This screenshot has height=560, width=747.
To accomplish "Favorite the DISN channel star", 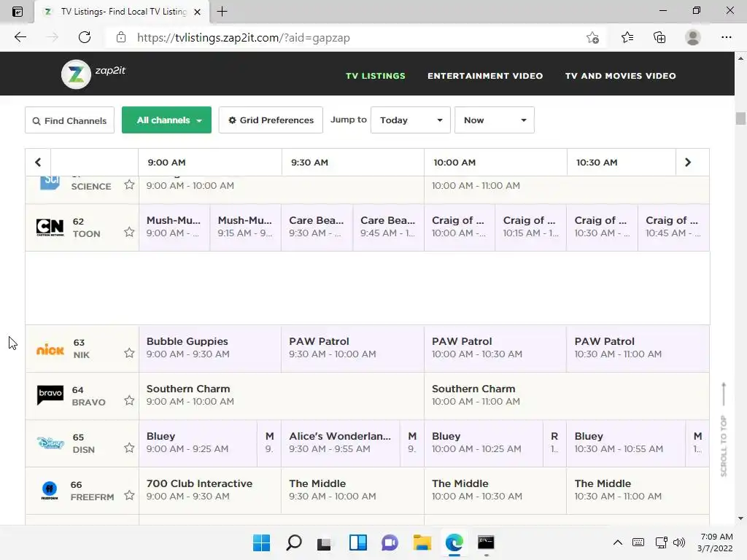I will pos(129,448).
